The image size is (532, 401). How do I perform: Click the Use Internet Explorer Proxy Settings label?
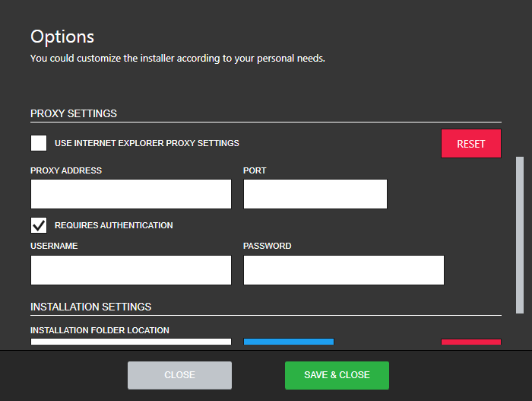click(147, 143)
